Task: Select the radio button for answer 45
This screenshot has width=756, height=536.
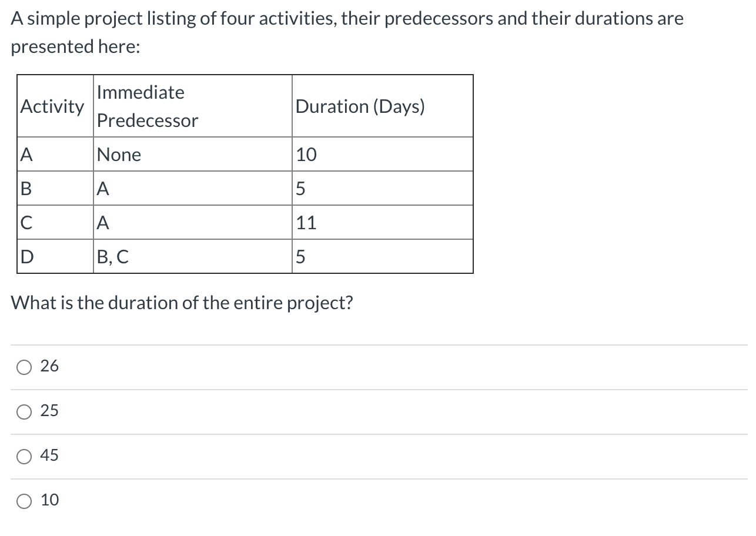Action: (24, 456)
